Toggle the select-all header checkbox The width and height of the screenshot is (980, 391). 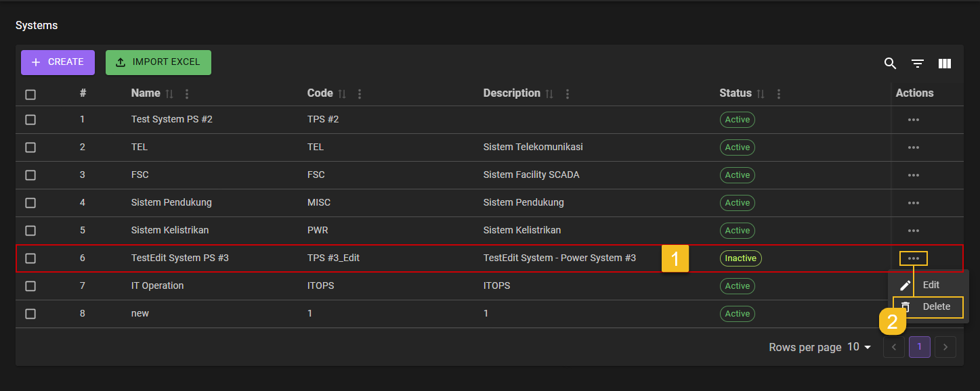click(x=30, y=95)
